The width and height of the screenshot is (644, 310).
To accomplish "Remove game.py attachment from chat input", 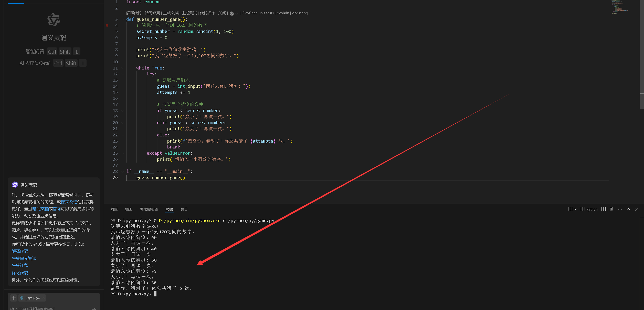I will 44,298.
